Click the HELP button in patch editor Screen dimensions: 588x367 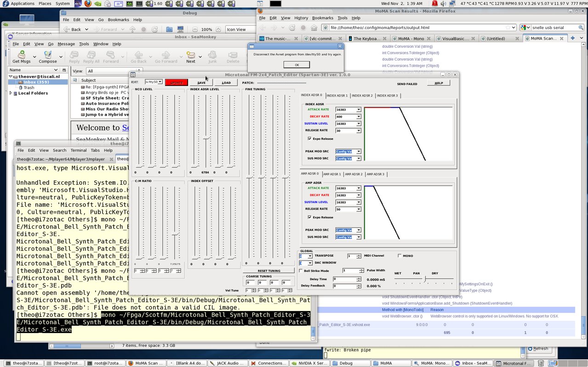(439, 83)
